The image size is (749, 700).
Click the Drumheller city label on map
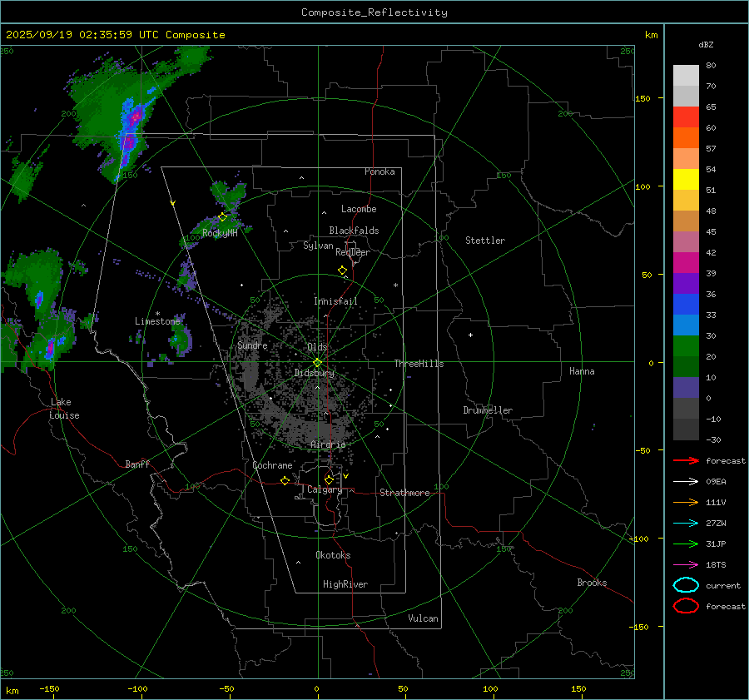(488, 410)
